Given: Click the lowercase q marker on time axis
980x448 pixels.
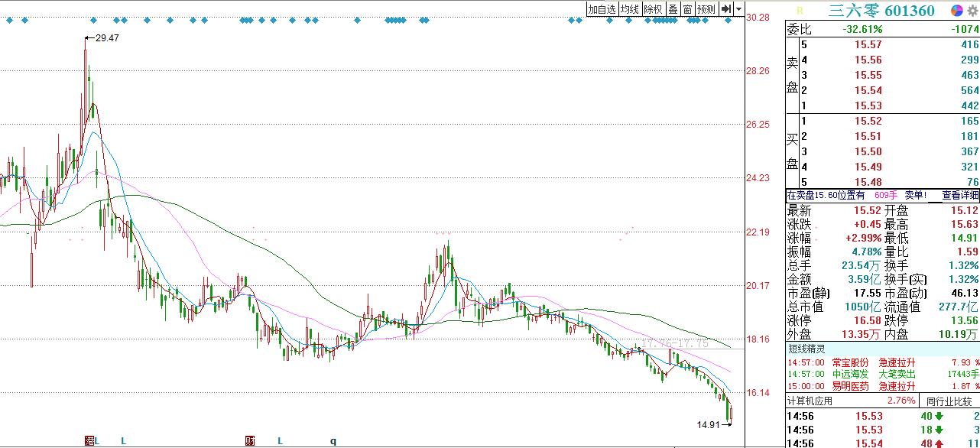Looking at the screenshot, I should coord(333,441).
